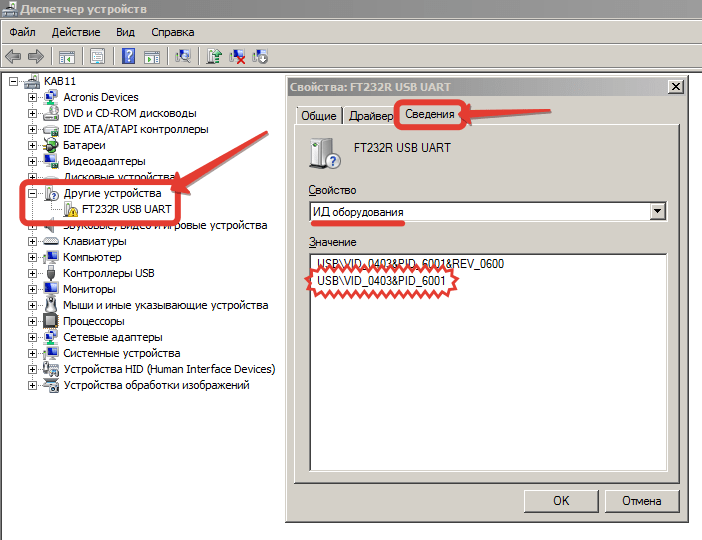Image resolution: width=702 pixels, height=540 pixels.
Task: Click the Help question-mark toolbar icon
Action: coord(128,56)
